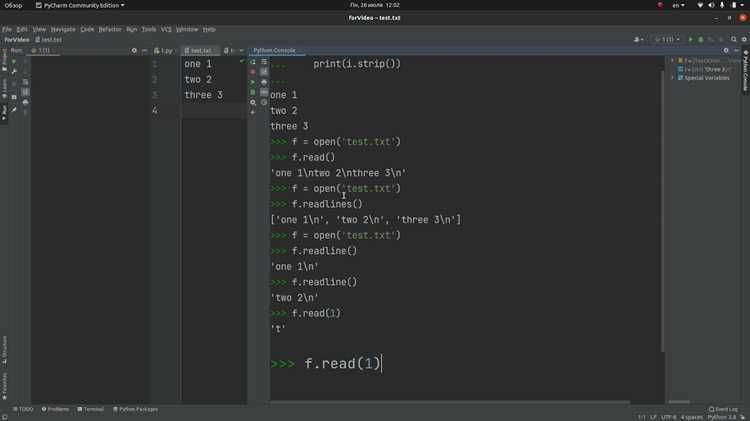Open the Refactor menu

(110, 29)
